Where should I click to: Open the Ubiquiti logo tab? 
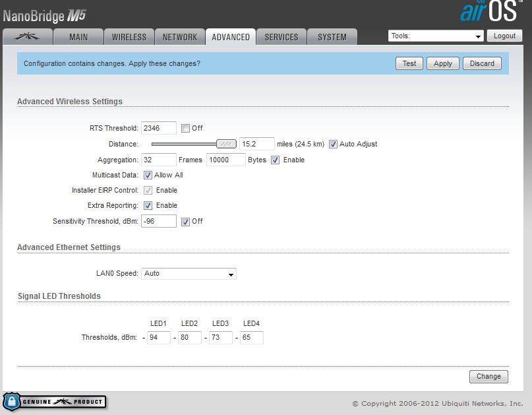28,37
